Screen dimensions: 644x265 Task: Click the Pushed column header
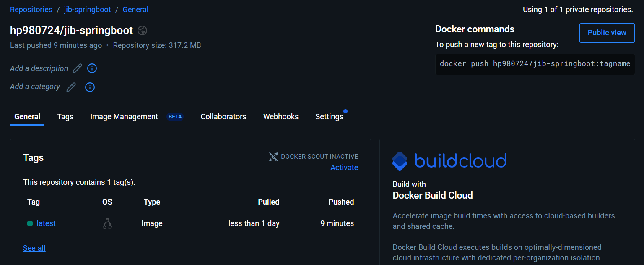pyautogui.click(x=341, y=202)
